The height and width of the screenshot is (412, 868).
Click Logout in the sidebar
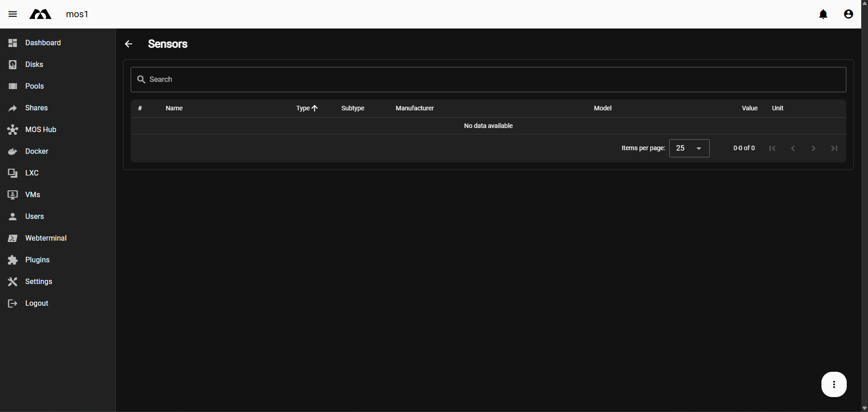pyautogui.click(x=37, y=303)
